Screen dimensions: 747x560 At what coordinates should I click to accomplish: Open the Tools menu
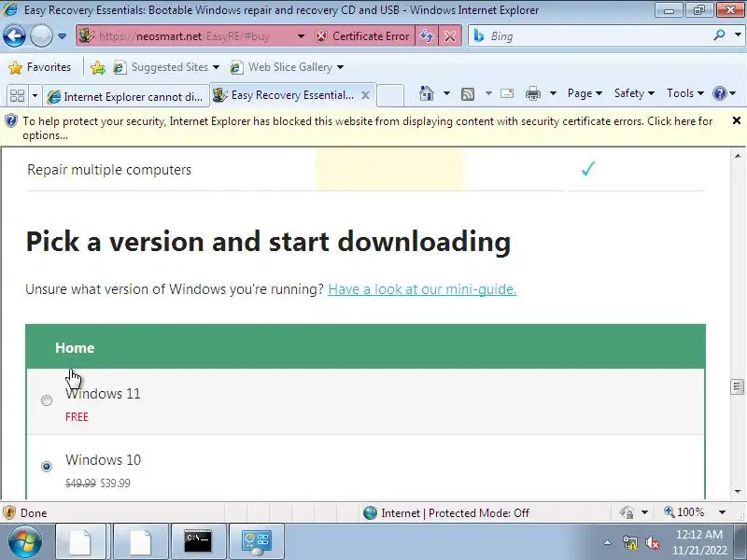[685, 93]
